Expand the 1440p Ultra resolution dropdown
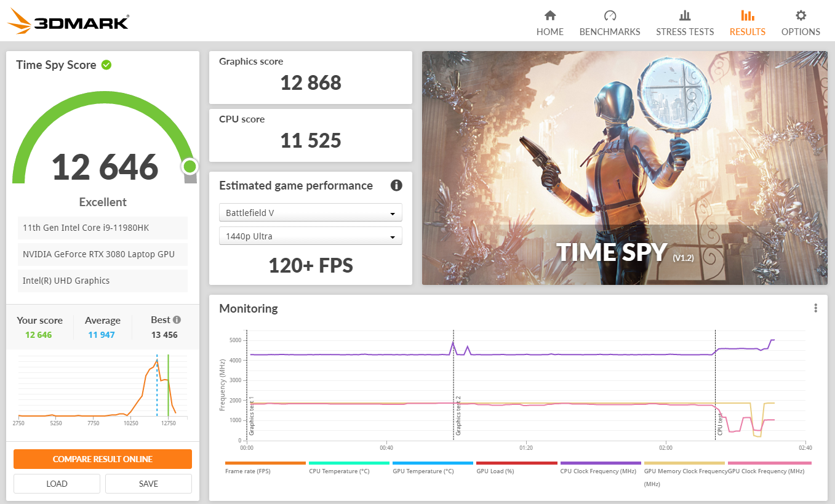This screenshot has height=504, width=835. tap(310, 236)
